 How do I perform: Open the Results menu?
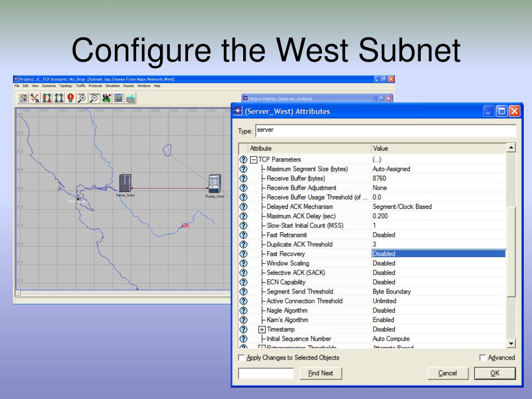(129, 86)
